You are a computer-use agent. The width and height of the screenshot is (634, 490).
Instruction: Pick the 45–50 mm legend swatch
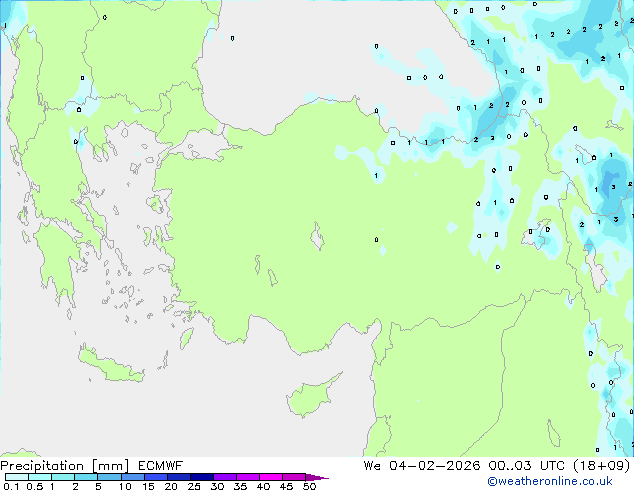(294, 477)
